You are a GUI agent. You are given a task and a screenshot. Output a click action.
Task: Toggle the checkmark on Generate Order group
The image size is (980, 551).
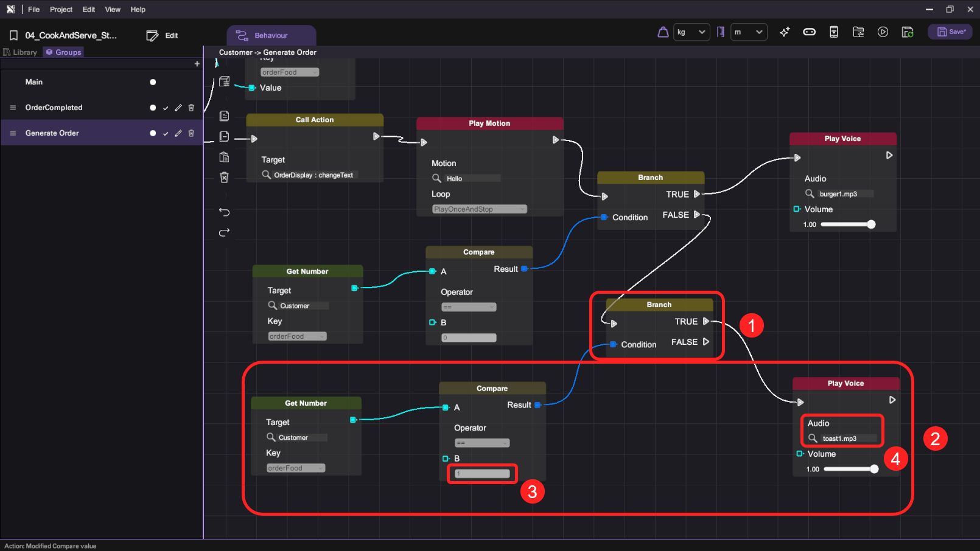click(x=166, y=133)
